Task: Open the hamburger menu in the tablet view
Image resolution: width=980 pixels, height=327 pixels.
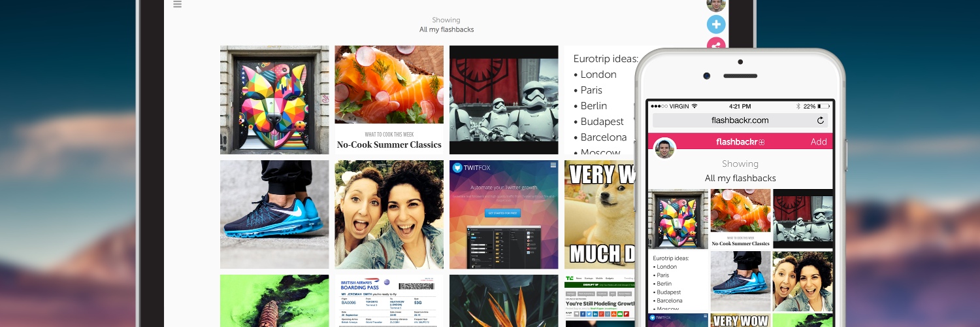Action: pos(177,4)
